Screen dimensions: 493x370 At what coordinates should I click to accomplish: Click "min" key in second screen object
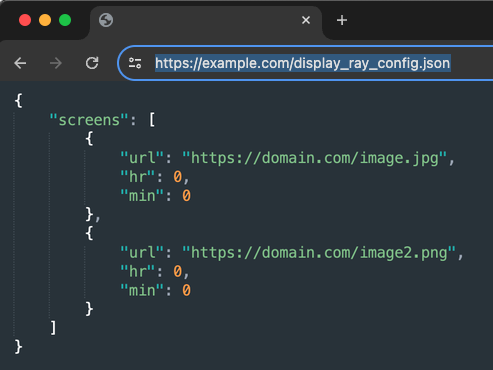click(x=142, y=290)
